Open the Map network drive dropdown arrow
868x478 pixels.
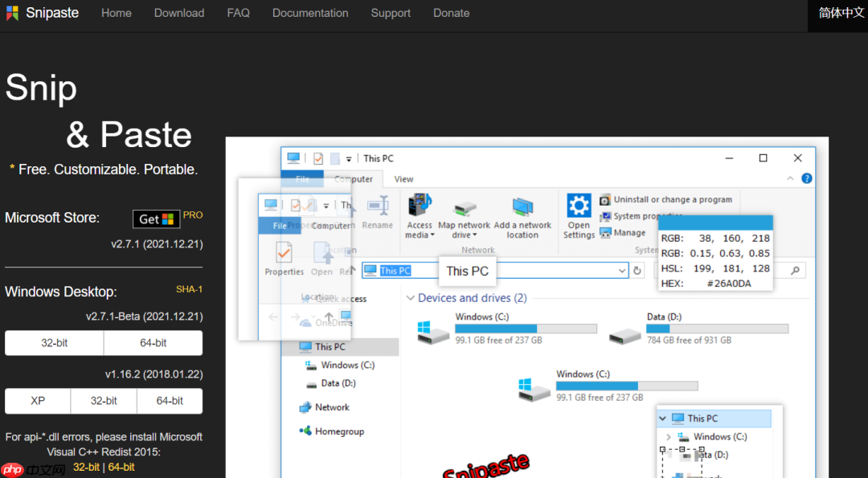(x=474, y=235)
